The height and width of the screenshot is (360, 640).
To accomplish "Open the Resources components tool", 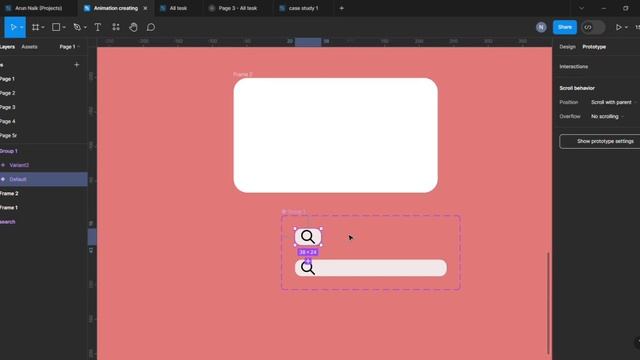I will pyautogui.click(x=116, y=27).
